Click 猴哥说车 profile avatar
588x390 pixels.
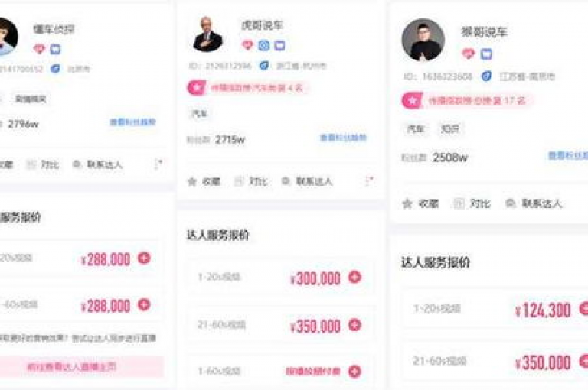(x=423, y=40)
